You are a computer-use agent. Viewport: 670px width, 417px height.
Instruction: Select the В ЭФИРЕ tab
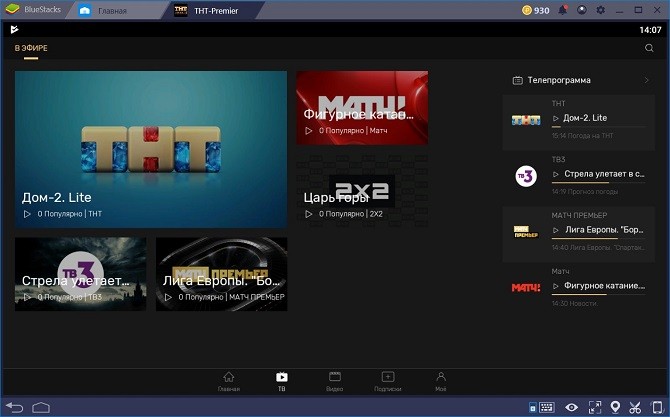click(31, 48)
